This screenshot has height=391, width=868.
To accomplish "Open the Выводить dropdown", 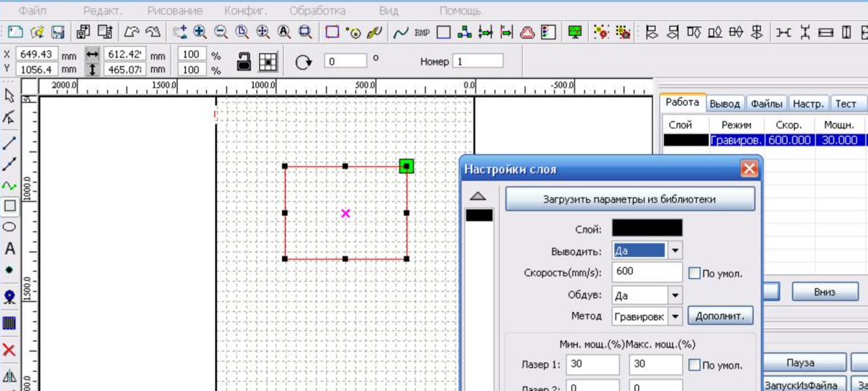I will (x=675, y=251).
